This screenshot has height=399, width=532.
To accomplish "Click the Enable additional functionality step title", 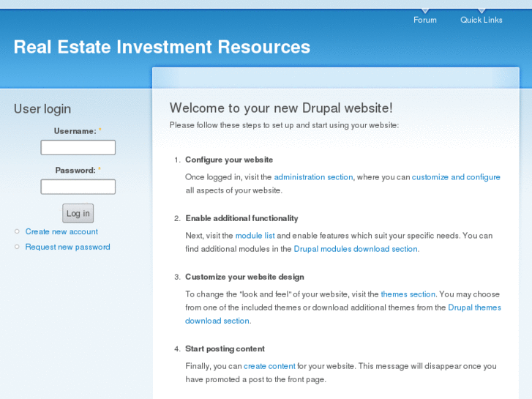I will tap(241, 218).
